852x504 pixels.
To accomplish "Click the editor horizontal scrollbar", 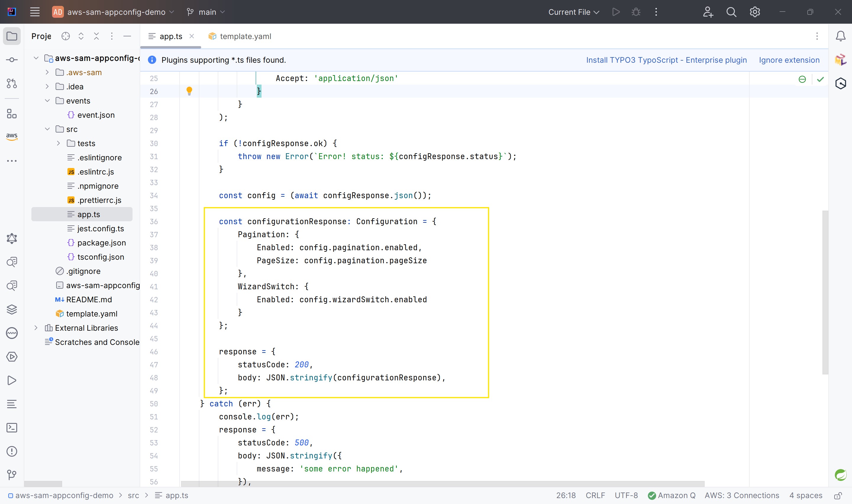I will point(443,484).
